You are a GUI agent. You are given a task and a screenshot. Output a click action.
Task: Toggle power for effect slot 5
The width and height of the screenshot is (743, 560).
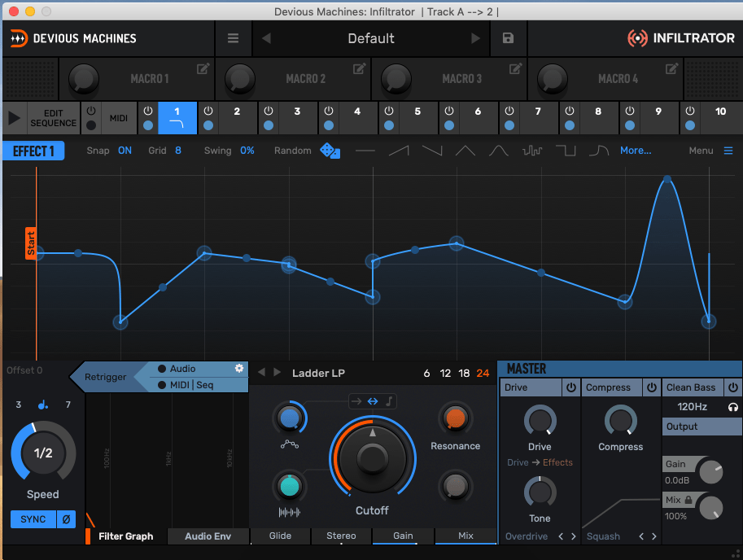(389, 111)
